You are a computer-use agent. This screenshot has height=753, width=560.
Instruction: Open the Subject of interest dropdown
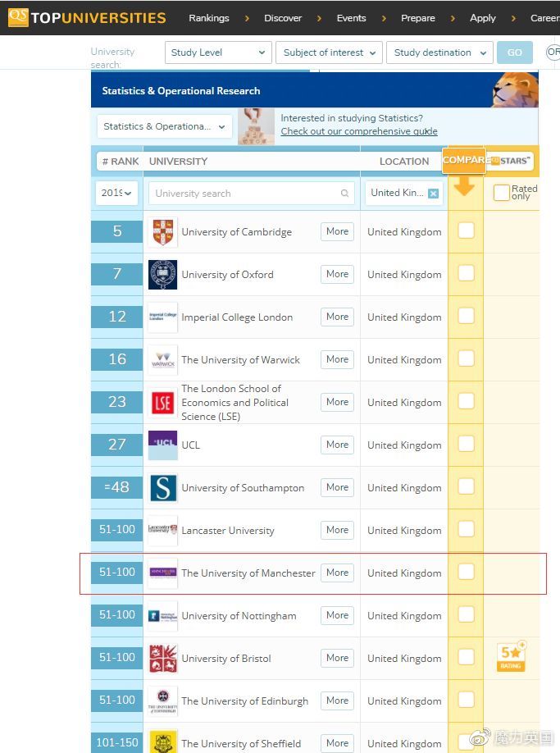(x=329, y=52)
